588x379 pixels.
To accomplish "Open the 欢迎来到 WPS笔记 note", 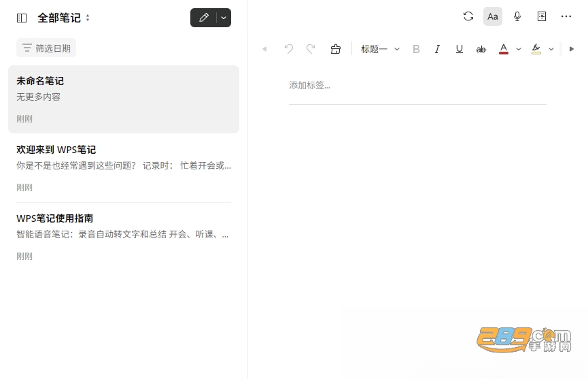I will click(x=123, y=168).
